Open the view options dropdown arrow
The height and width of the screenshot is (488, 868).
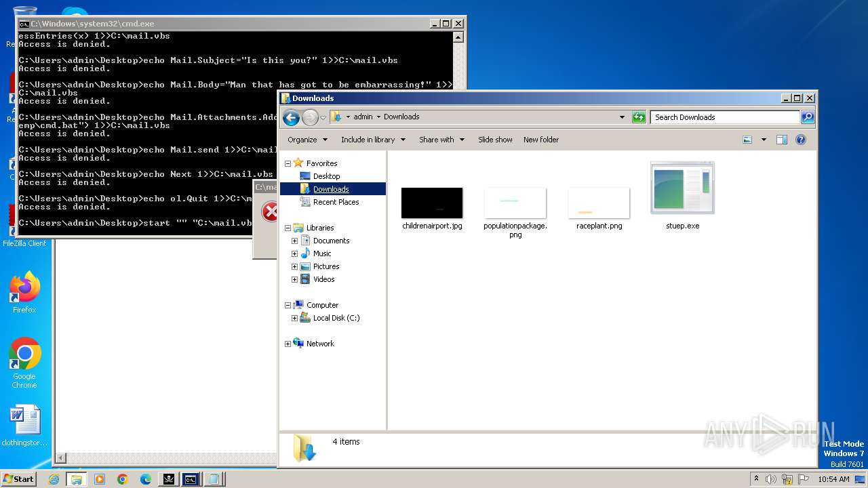click(764, 140)
